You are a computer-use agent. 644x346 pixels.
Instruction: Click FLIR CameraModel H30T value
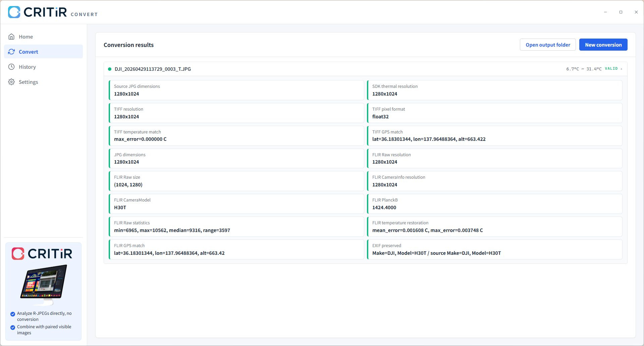(120, 208)
